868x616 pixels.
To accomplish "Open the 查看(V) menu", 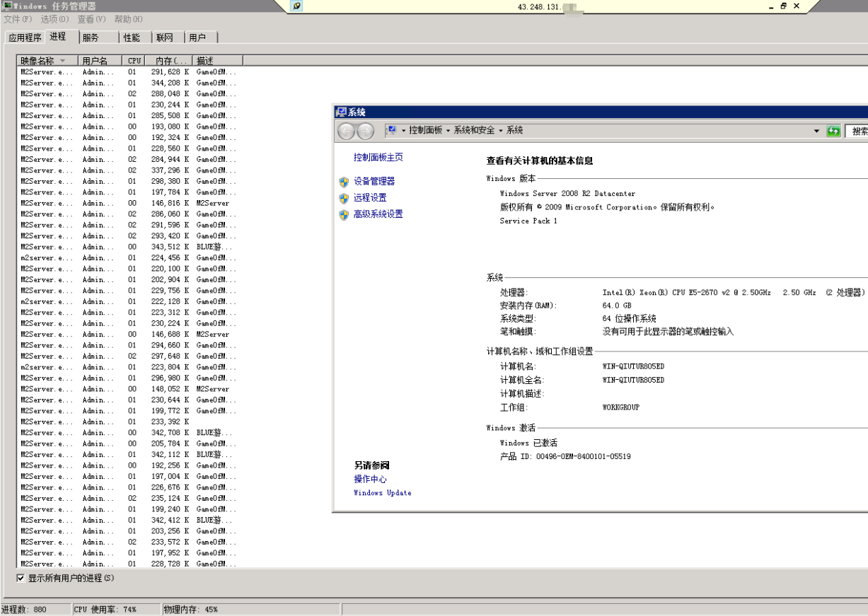I will (x=91, y=19).
